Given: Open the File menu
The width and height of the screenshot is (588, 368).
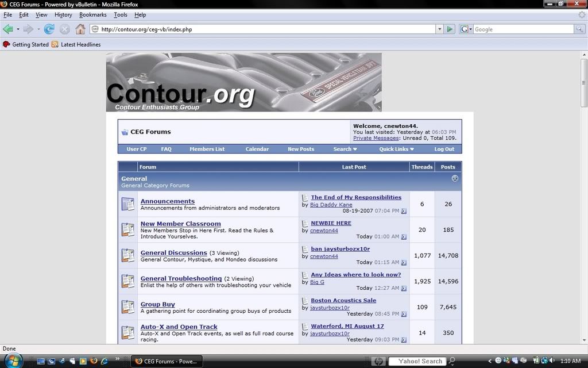Looking at the screenshot, I should (x=7, y=14).
